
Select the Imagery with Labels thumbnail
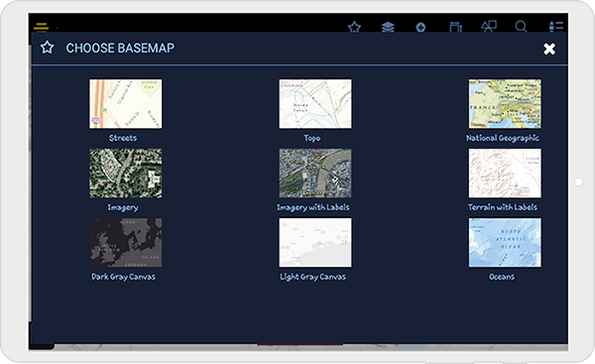315,174
